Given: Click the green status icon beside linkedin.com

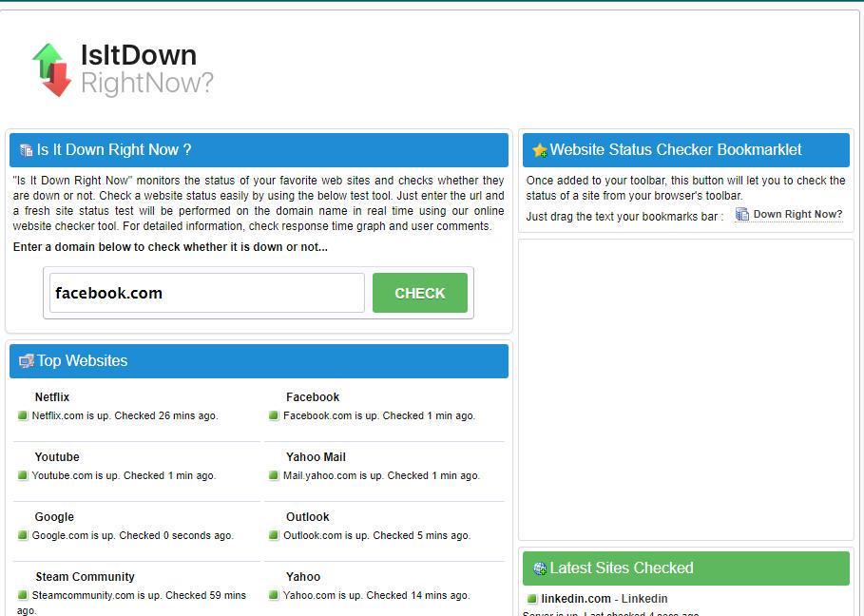Looking at the screenshot, I should (x=531, y=599).
